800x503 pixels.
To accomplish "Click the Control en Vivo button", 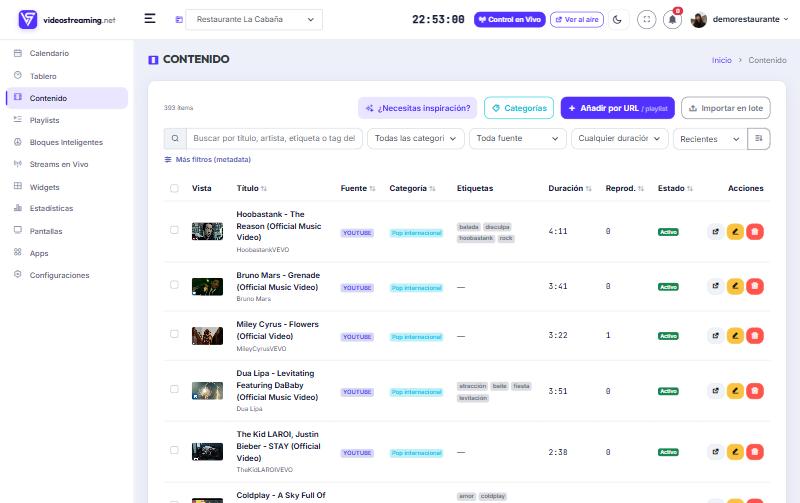I will 510,19.
